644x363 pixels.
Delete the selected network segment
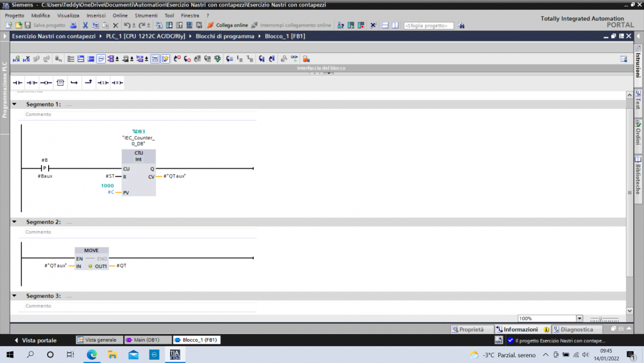[x=26, y=59]
